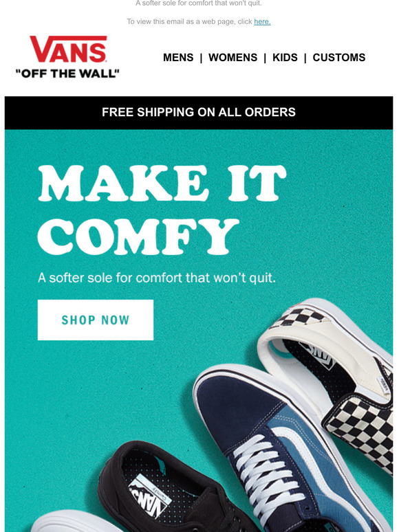Open the email as web page via 'here'
The height and width of the screenshot is (532, 399).
[x=262, y=22]
